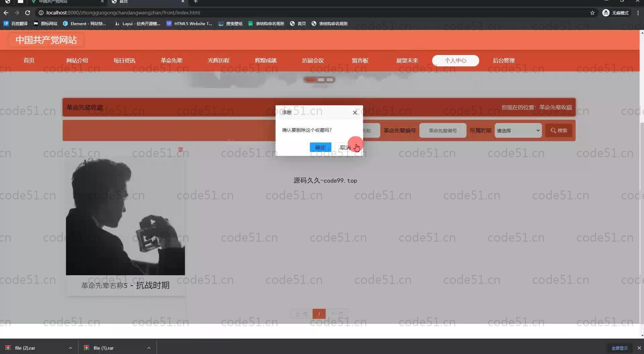Select the first carousel indicator dot
Image resolution: width=644 pixels, height=354 pixels.
[x=311, y=80]
